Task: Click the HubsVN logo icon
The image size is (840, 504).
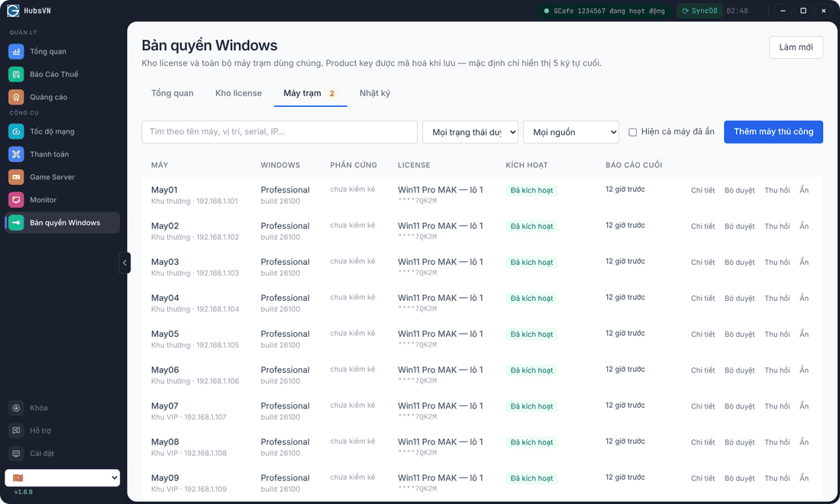Action: (x=13, y=11)
